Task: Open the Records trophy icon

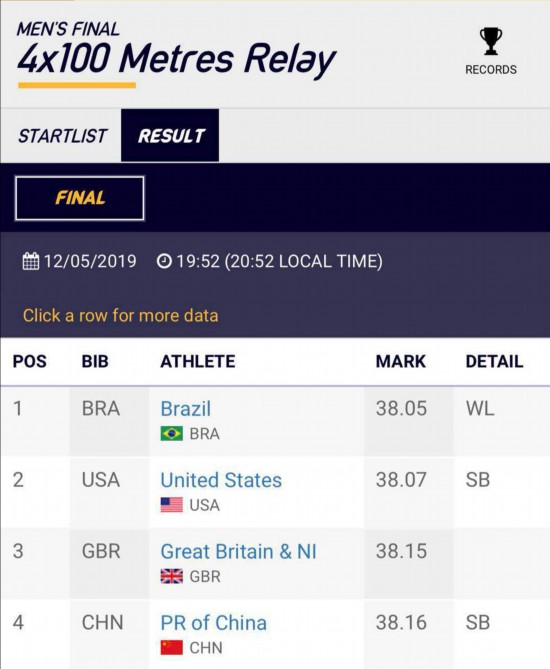Action: (x=491, y=41)
